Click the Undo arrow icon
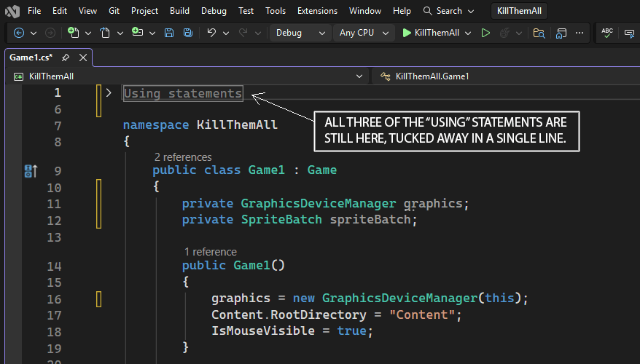The image size is (640, 364). [x=211, y=33]
